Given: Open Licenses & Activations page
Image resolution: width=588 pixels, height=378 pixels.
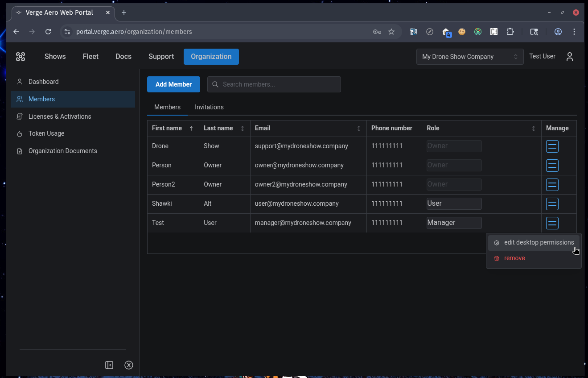Looking at the screenshot, I should coord(60,116).
